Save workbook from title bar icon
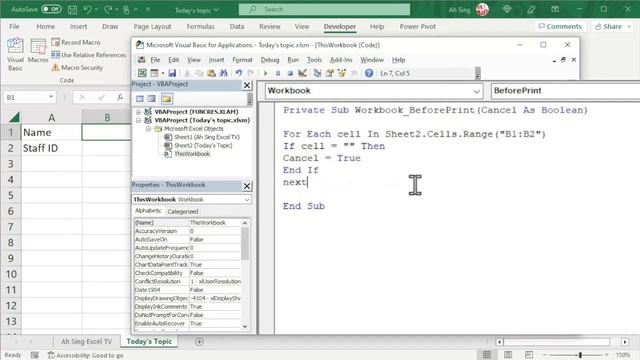The width and height of the screenshot is (640, 360). tap(72, 9)
